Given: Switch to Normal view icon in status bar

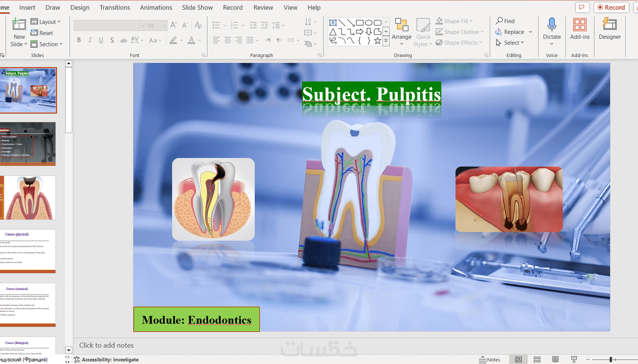Looking at the screenshot, I should (x=518, y=359).
